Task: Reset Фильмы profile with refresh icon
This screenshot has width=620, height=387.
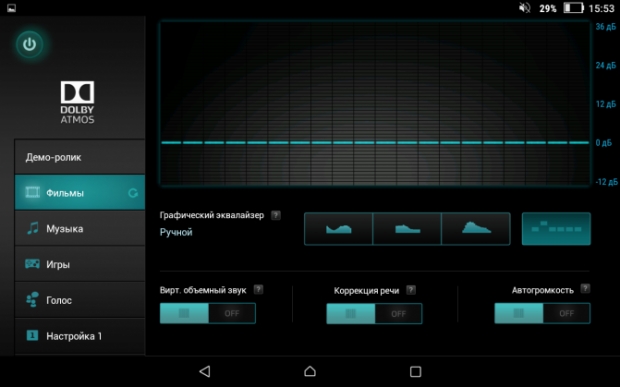Action: [133, 193]
